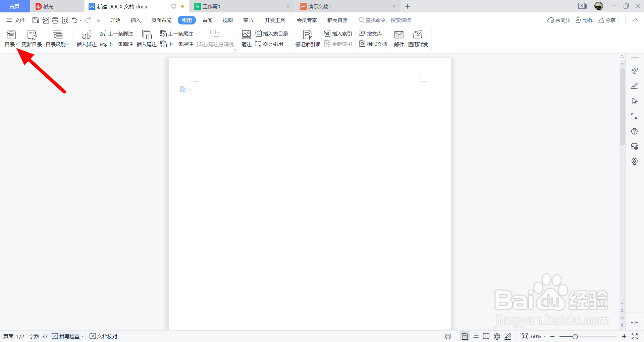Open 相似文档 similar documents
Screen dimensions: 644x342
(373, 44)
